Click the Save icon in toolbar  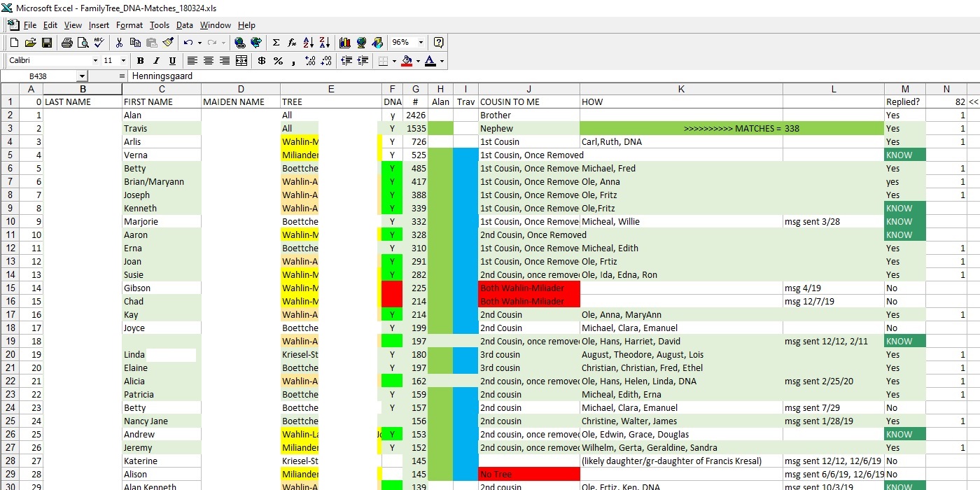pyautogui.click(x=47, y=43)
